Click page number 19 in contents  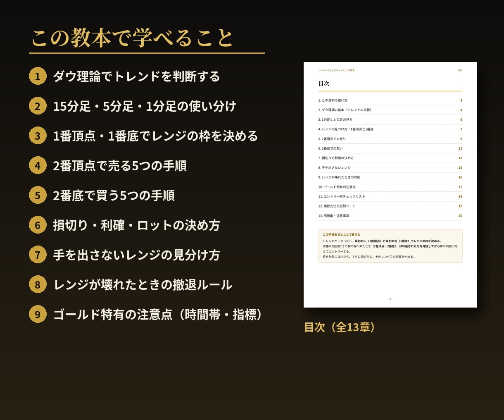point(460,206)
